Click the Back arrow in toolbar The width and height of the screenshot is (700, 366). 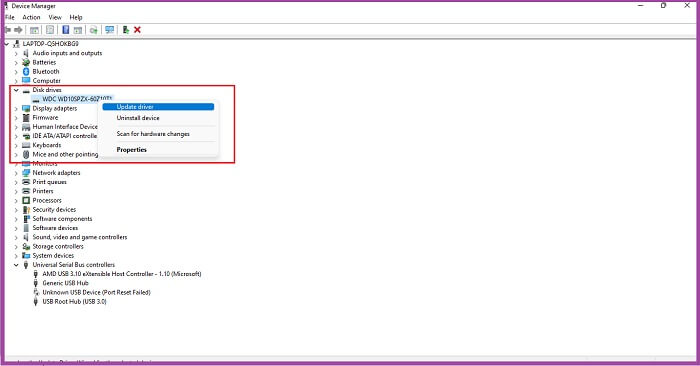pyautogui.click(x=8, y=30)
